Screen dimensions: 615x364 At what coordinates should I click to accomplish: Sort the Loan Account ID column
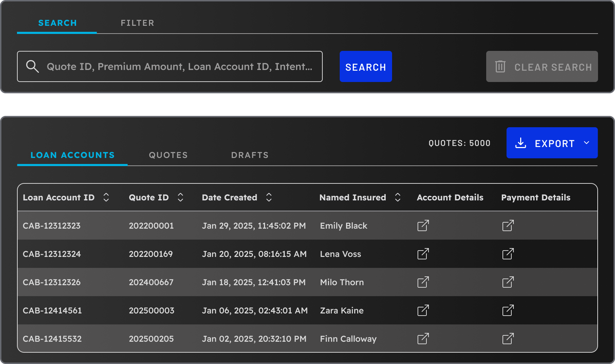click(x=106, y=197)
